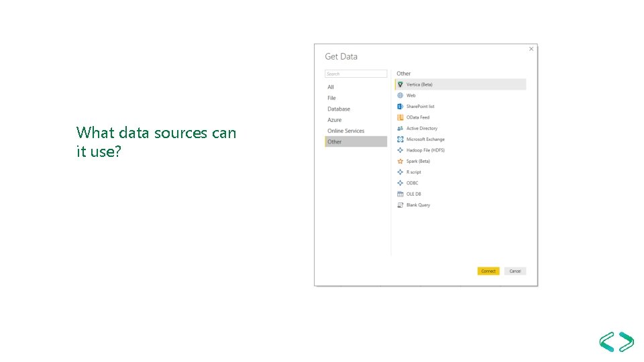Click the ODBC connector icon
Screen dimensions: 644x362
400,183
